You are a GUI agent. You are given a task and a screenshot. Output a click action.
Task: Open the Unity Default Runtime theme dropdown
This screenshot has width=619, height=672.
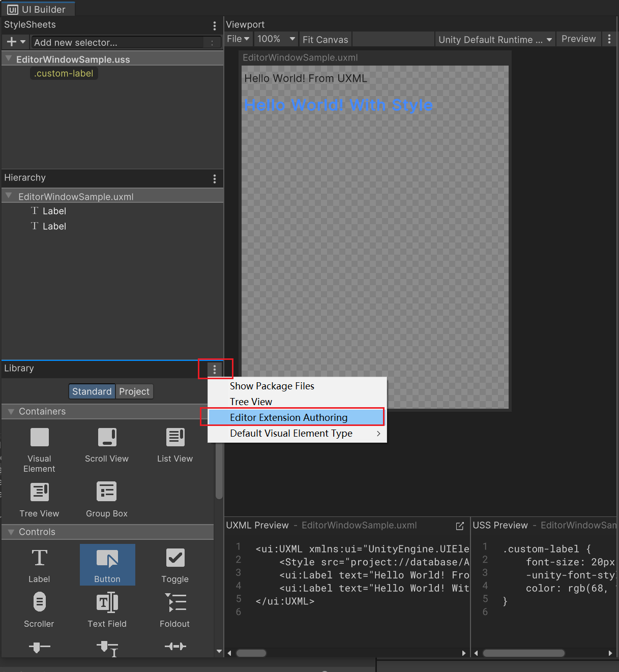(495, 40)
